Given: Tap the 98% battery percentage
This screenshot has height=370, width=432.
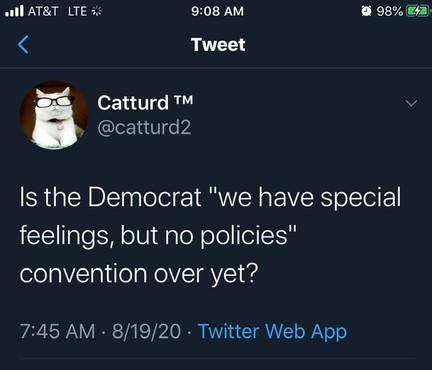Looking at the screenshot, I should pos(390,12).
